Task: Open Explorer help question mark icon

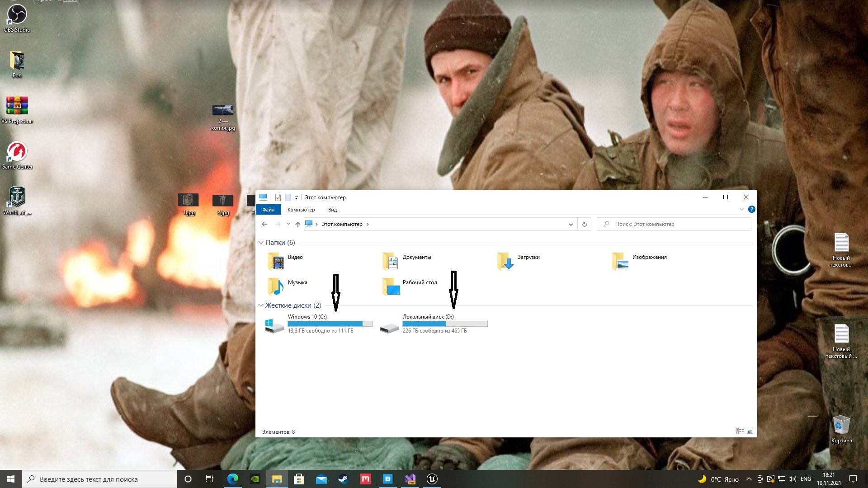Action: 751,209
